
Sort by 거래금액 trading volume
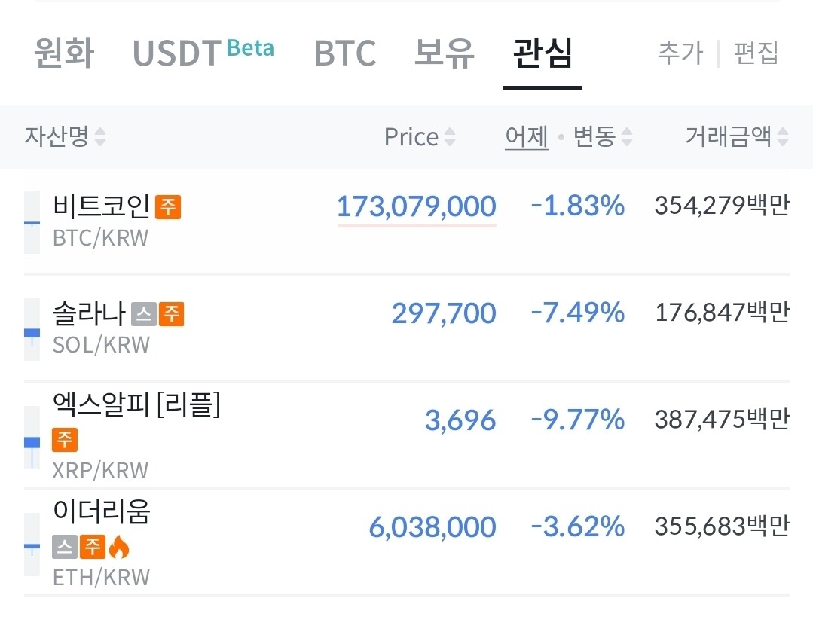736,137
